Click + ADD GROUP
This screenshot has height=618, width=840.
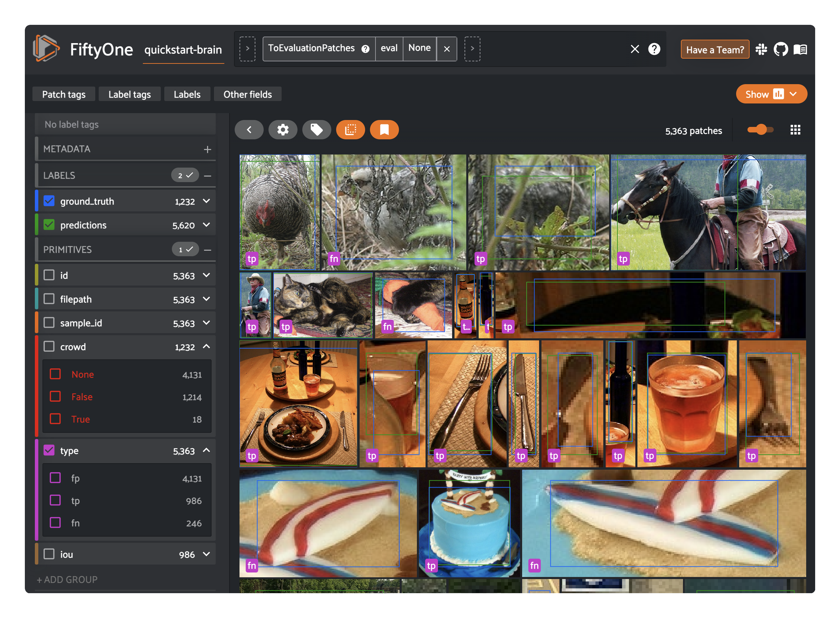point(67,579)
